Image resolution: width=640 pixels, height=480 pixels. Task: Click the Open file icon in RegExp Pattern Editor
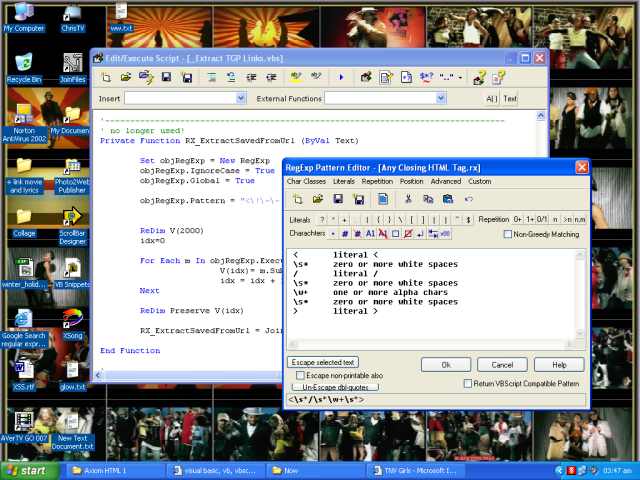pos(317,199)
